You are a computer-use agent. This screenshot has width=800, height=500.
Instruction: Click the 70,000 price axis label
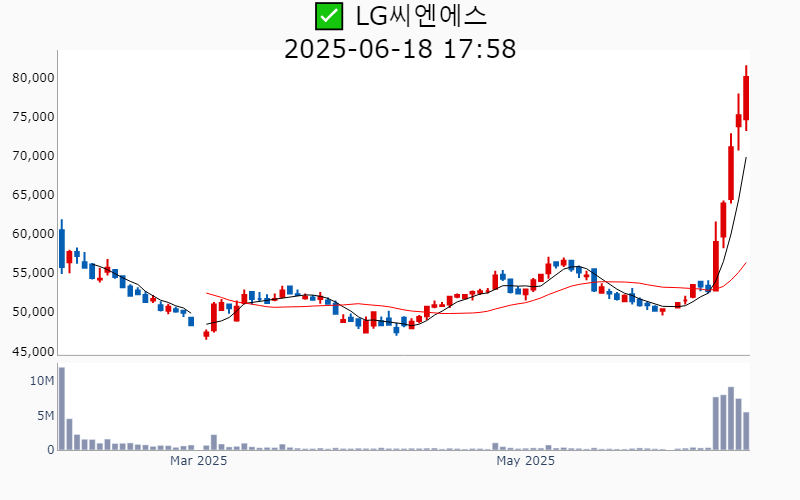(x=33, y=156)
